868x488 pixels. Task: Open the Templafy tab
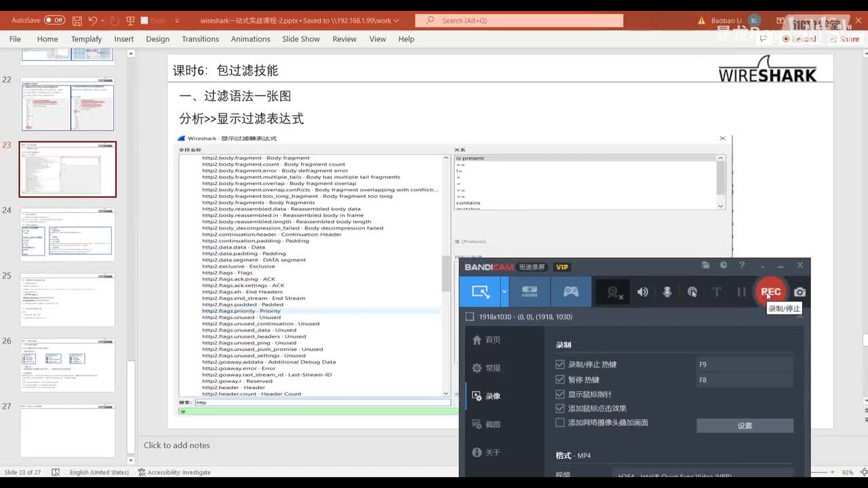point(86,39)
